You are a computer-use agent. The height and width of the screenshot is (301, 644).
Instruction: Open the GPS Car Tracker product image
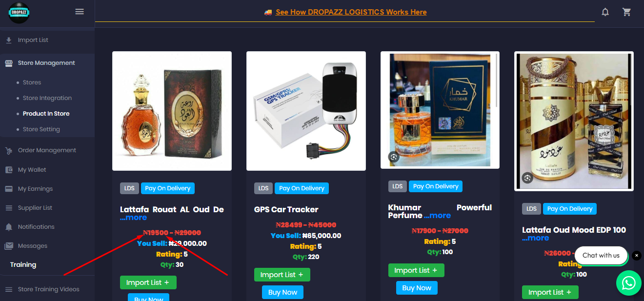click(306, 111)
